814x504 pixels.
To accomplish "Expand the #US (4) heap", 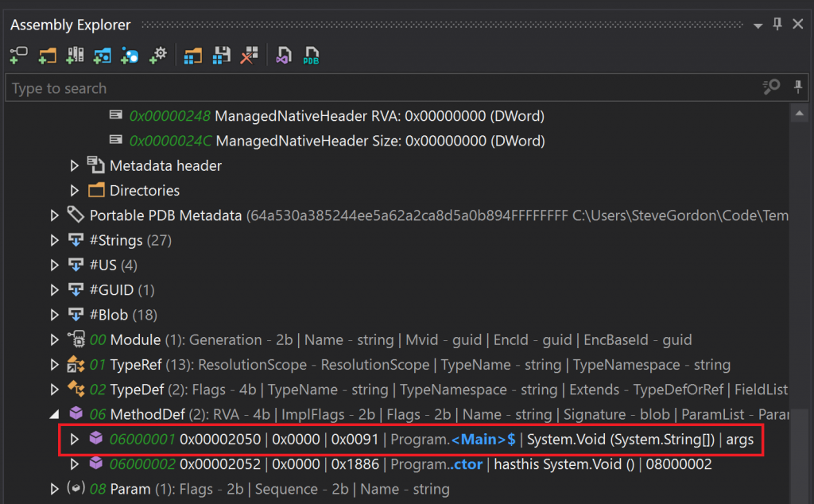I will [x=55, y=266].
